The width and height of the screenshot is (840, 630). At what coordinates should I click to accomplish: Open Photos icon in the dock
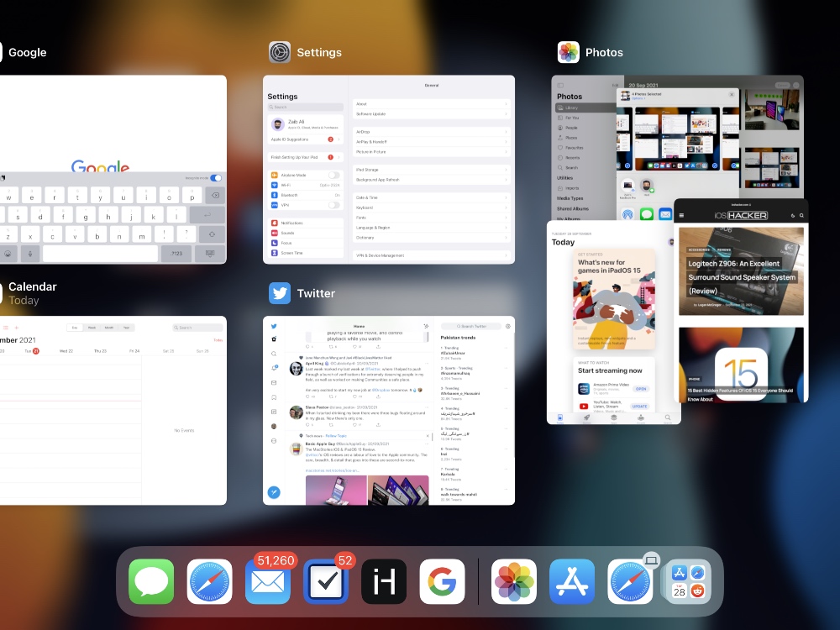tap(514, 581)
